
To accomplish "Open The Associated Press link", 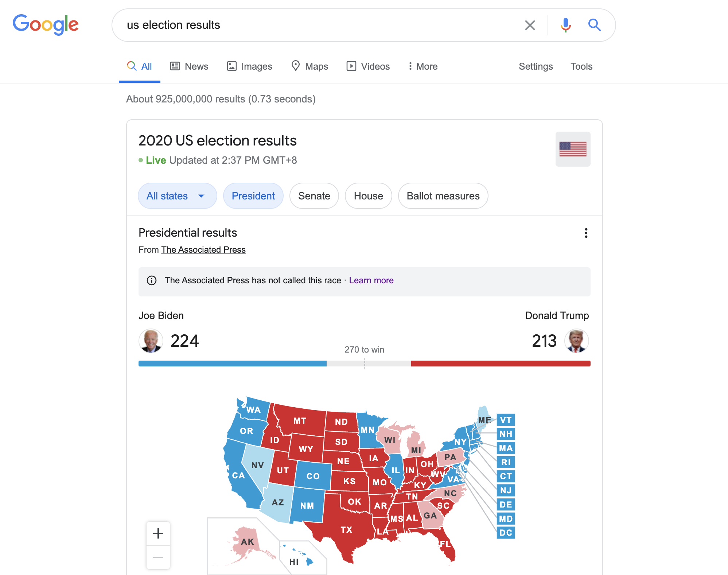I will [x=203, y=250].
